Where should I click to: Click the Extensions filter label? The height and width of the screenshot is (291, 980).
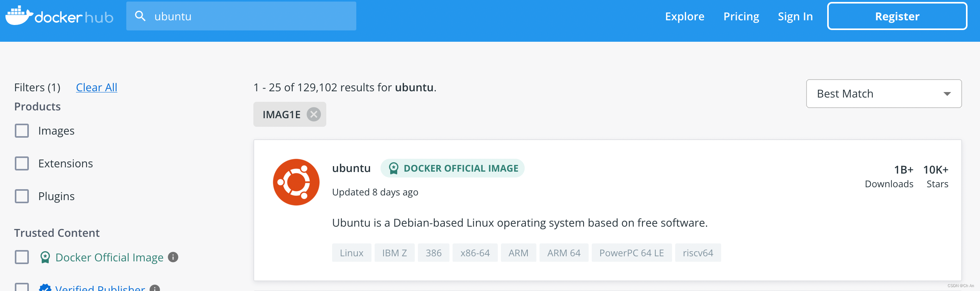point(65,163)
